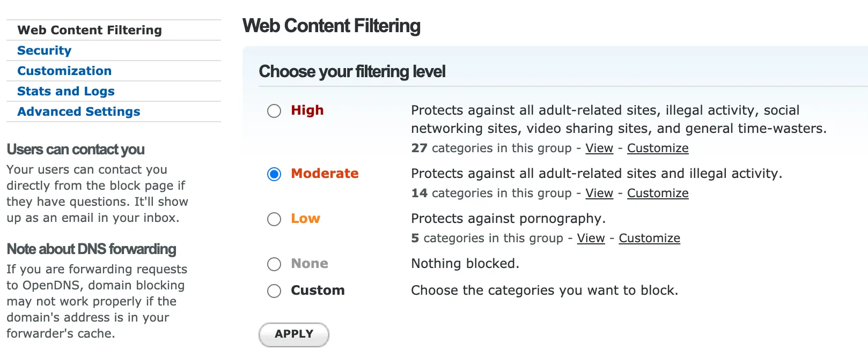Select the Custom filtering level
868x358 pixels.
tap(274, 291)
